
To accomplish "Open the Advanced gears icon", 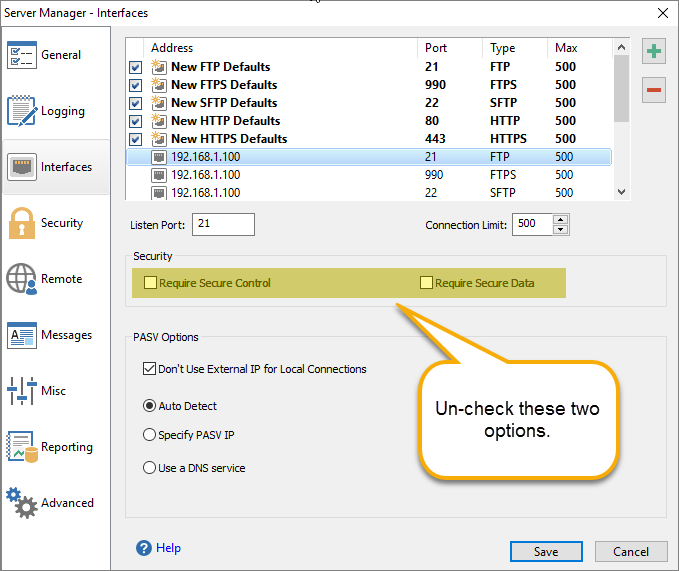I will (22, 503).
